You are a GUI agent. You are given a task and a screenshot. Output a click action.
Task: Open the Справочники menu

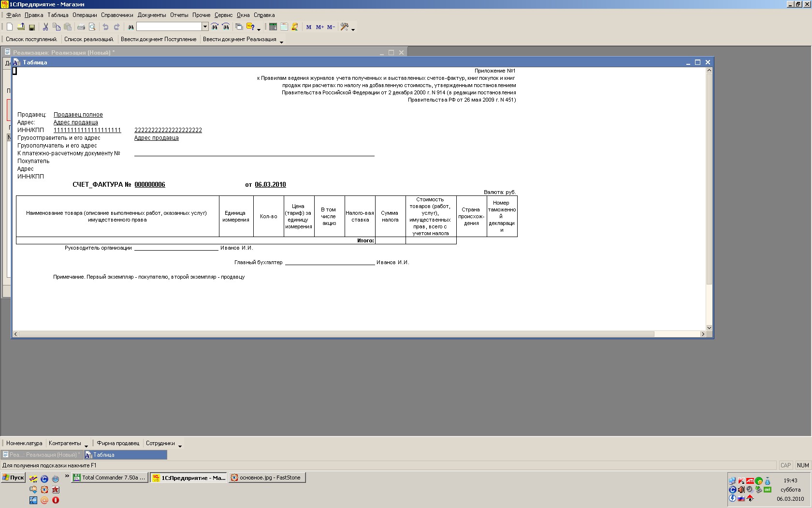117,15
